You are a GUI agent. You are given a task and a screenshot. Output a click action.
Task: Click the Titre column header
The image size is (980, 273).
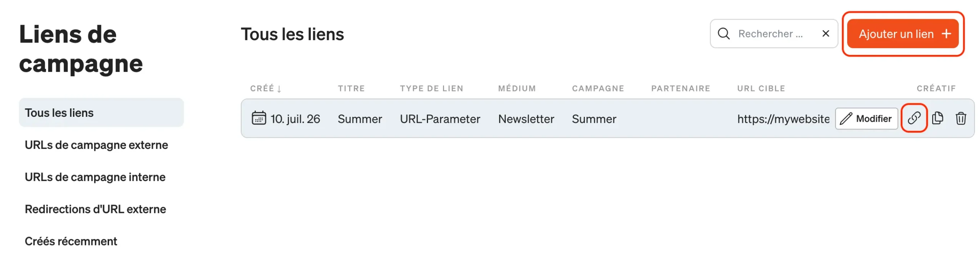tap(351, 88)
